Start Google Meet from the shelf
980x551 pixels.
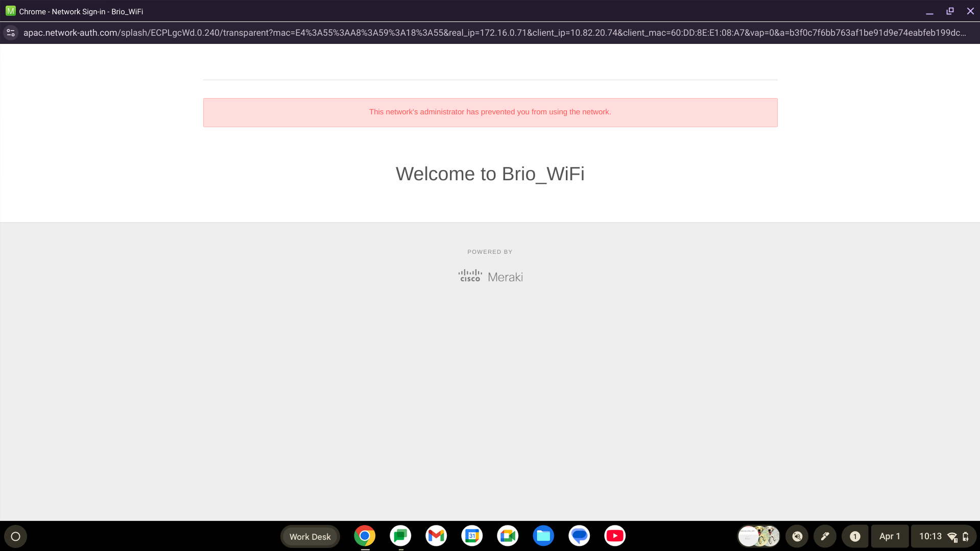point(508,536)
